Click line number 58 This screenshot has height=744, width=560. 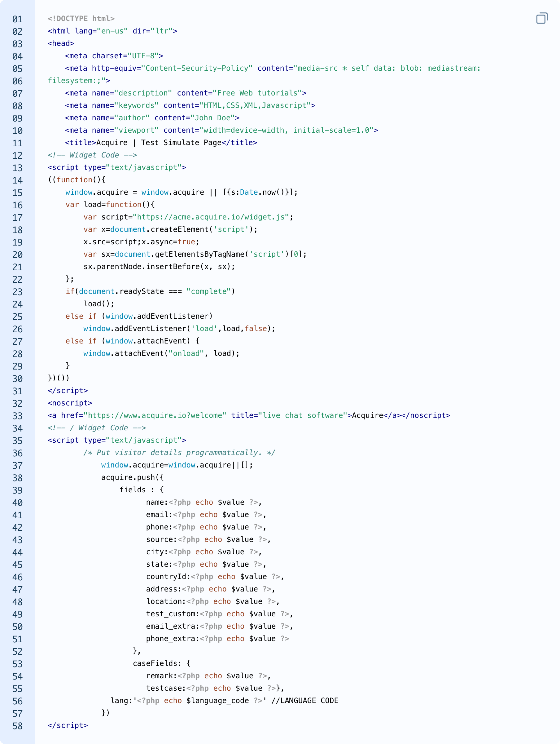click(x=17, y=726)
